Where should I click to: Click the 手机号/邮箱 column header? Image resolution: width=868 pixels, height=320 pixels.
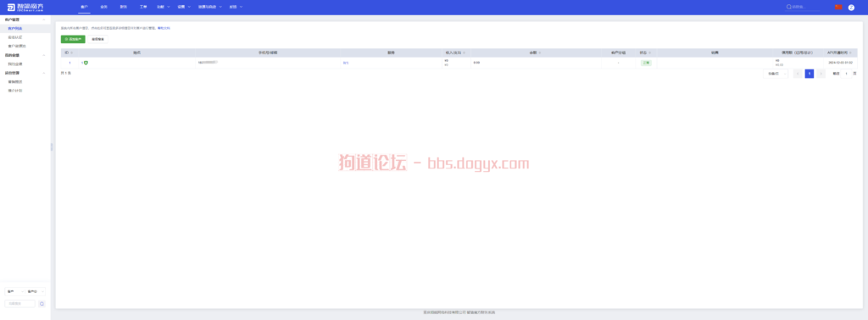coord(268,52)
